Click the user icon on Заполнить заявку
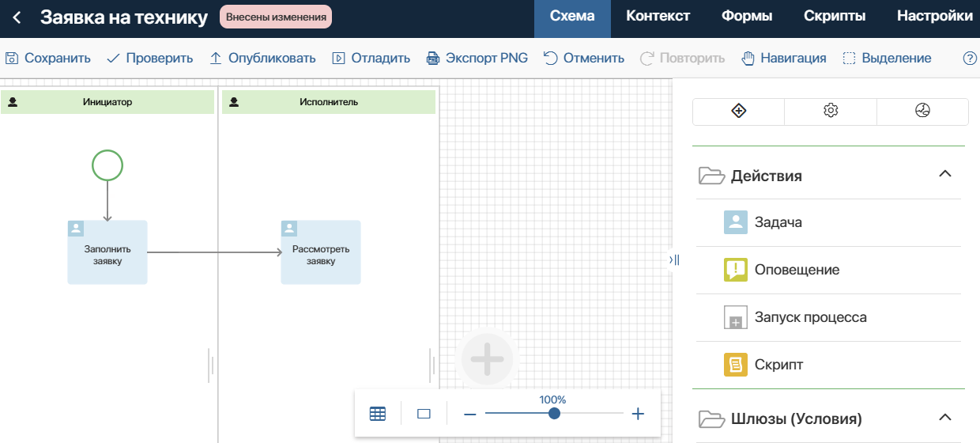This screenshot has height=443, width=980. pos(76,229)
